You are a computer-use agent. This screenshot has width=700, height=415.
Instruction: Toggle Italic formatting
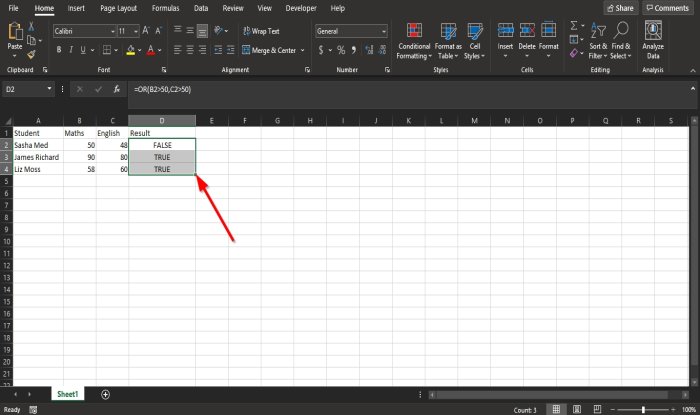(71, 50)
